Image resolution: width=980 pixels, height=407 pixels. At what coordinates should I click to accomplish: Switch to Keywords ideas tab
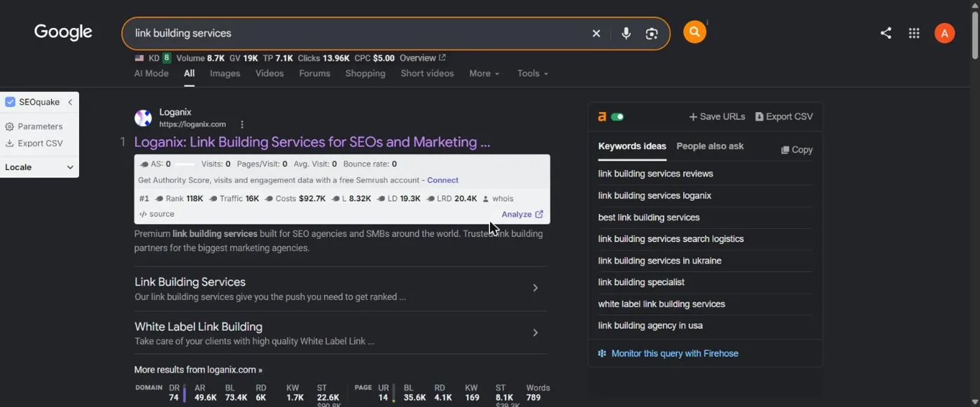point(632,146)
